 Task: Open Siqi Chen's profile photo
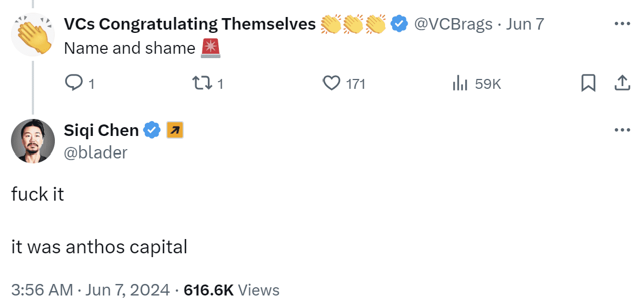[x=33, y=141]
